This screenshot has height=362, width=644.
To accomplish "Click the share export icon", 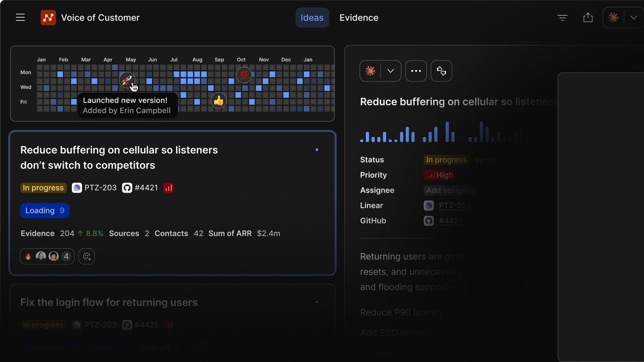I will click(x=588, y=18).
